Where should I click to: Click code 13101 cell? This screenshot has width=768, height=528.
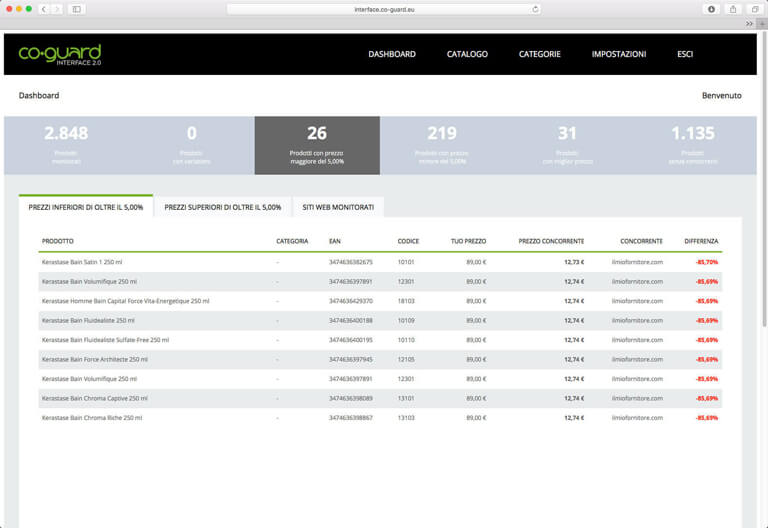tap(406, 398)
